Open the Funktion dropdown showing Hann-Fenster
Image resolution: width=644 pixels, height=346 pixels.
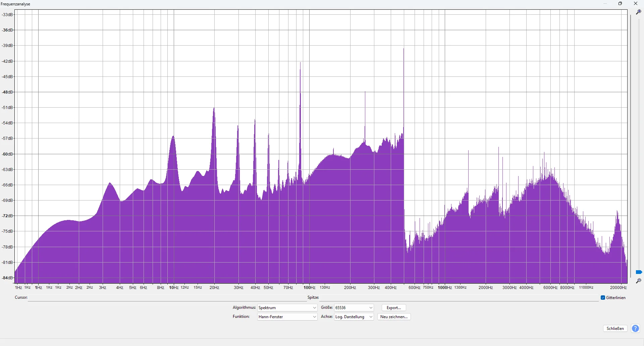[287, 317]
